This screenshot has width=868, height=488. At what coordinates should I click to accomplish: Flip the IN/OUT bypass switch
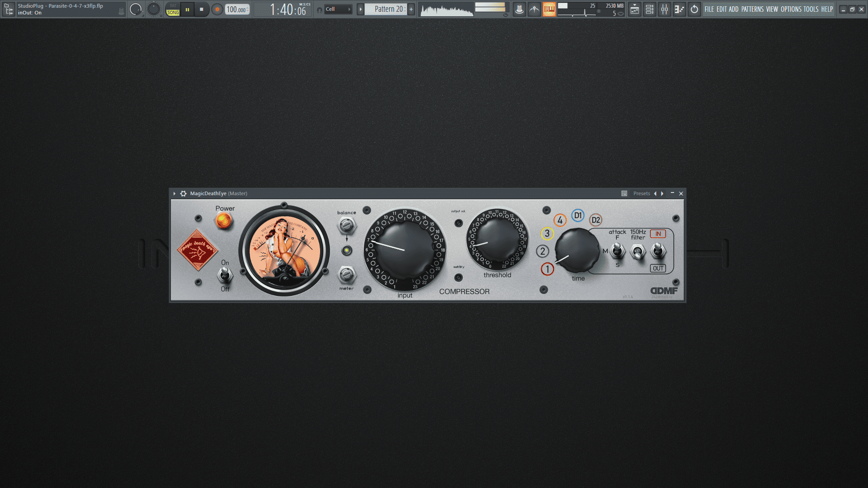point(658,250)
